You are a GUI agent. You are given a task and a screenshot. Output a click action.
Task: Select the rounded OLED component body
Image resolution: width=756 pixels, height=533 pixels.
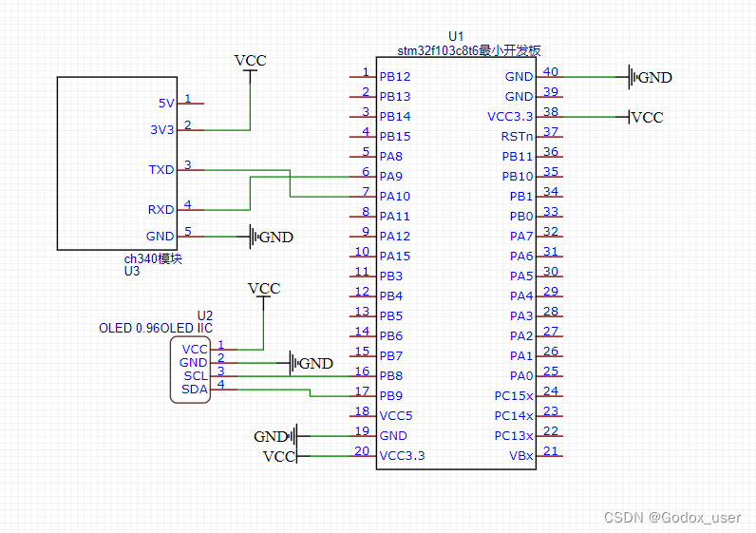tap(191, 370)
